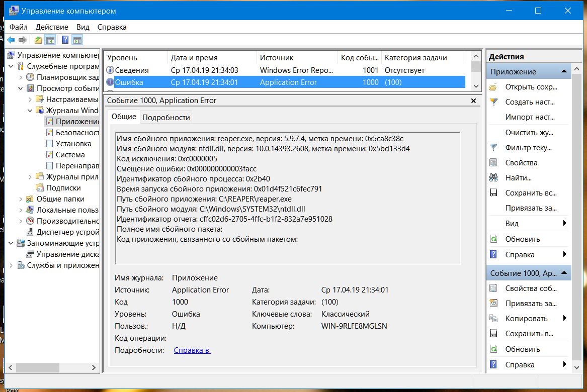587x392 pixels.
Task: Collapse the Запоминающие устройства node
Action: point(11,243)
